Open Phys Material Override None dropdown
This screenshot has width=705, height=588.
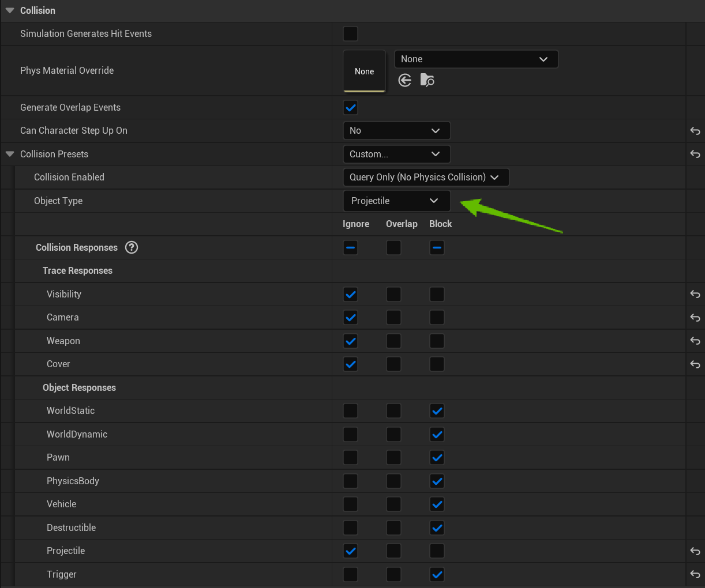[476, 59]
